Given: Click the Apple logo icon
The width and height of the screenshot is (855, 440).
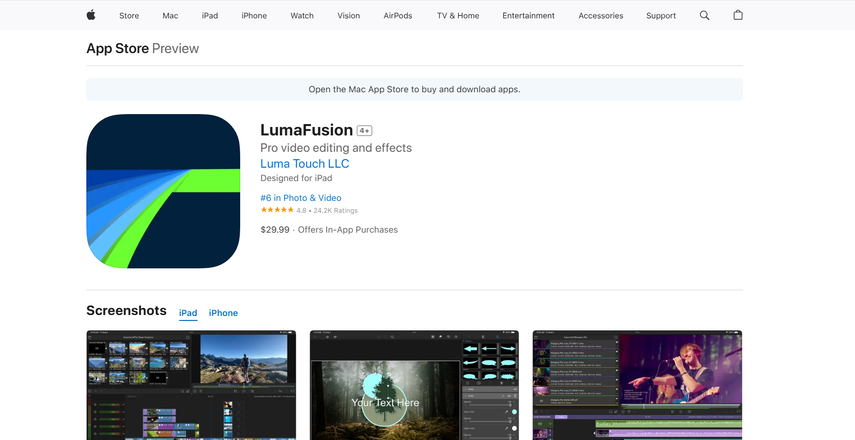Looking at the screenshot, I should [91, 15].
